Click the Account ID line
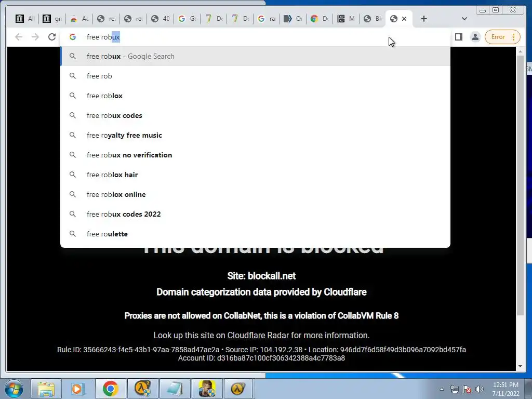The image size is (532, 399). tap(261, 358)
